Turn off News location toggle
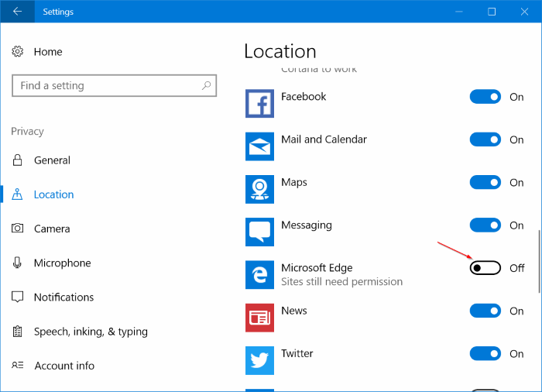This screenshot has width=542, height=392. [x=485, y=311]
